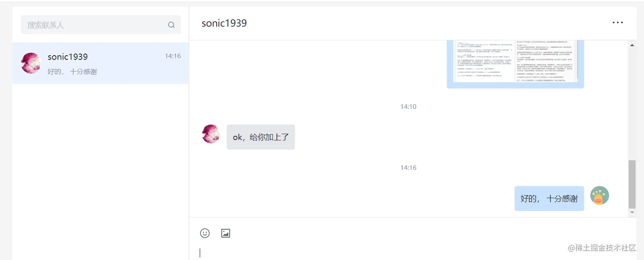Open the document screenshot thumbnail in the chat
This screenshot has width=644, height=260.
pyautogui.click(x=515, y=64)
